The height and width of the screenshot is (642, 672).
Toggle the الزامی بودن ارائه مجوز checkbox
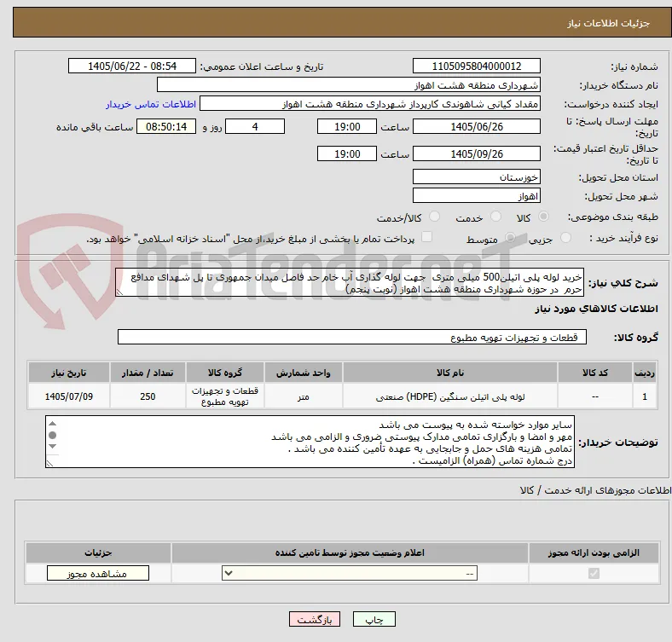click(x=594, y=574)
